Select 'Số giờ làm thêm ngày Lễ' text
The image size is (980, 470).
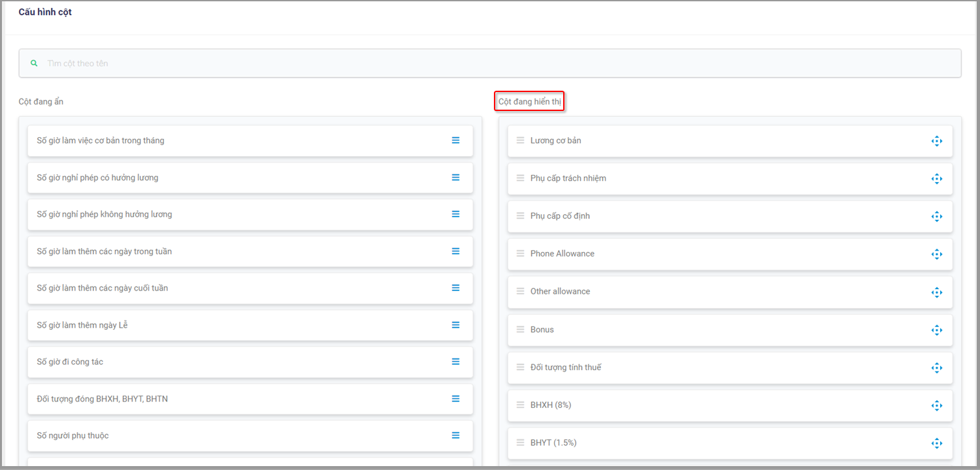point(82,325)
